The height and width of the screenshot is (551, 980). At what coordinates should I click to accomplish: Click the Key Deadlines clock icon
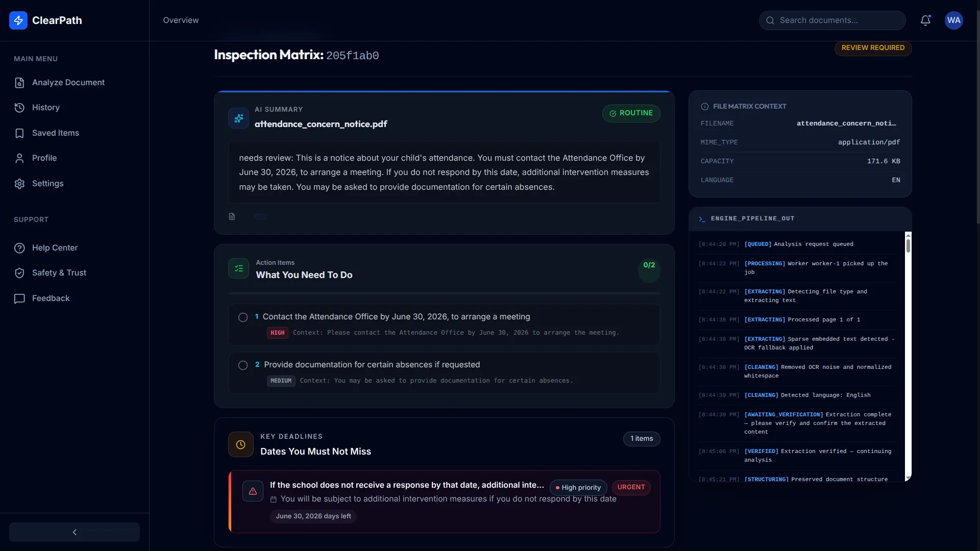[240, 444]
